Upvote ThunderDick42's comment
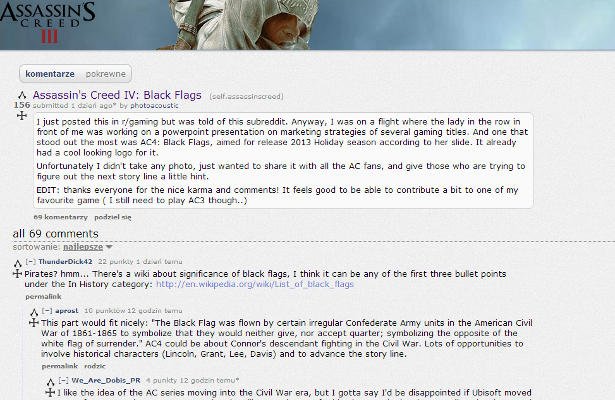The height and width of the screenshot is (400, 615). coord(18,263)
